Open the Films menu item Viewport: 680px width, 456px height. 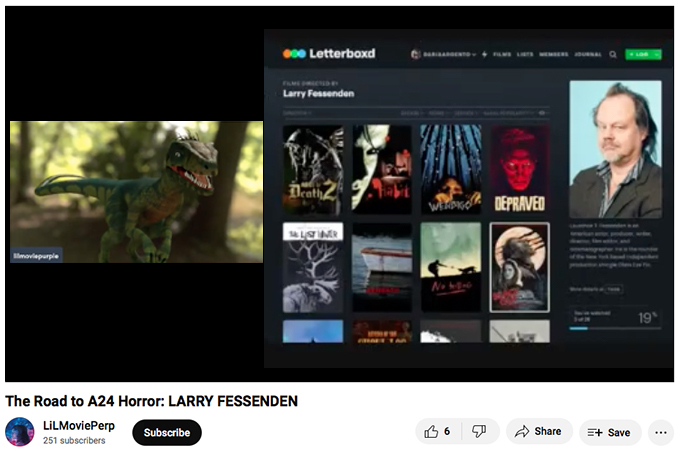coord(502,54)
